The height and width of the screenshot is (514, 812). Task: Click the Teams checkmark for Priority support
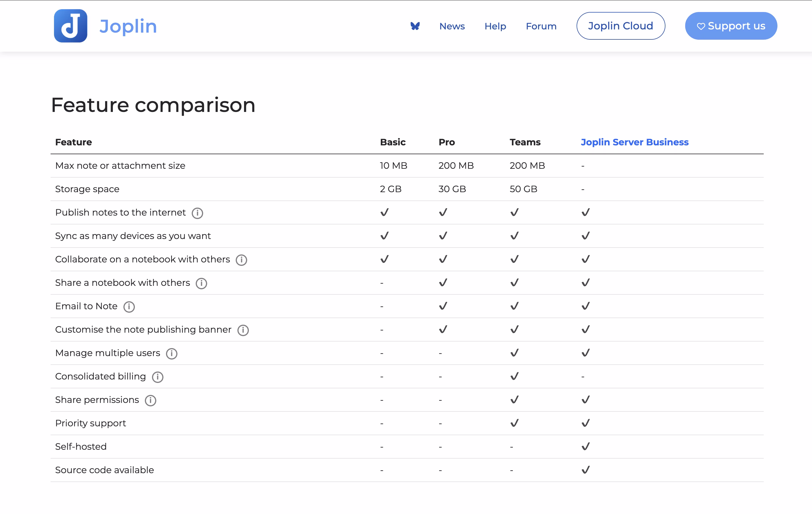coord(514,423)
